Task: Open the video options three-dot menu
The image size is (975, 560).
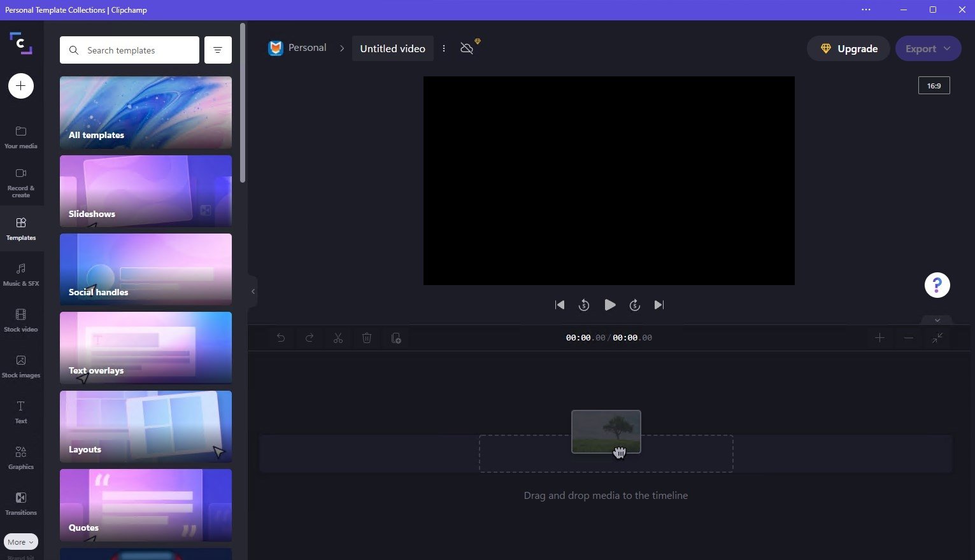Action: [x=444, y=48]
